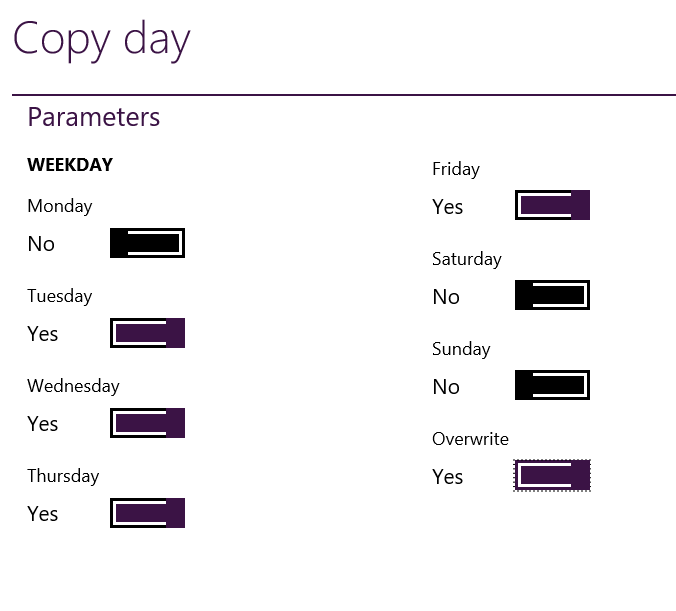The image size is (676, 611).
Task: Select the Saturday label text
Action: click(x=467, y=259)
